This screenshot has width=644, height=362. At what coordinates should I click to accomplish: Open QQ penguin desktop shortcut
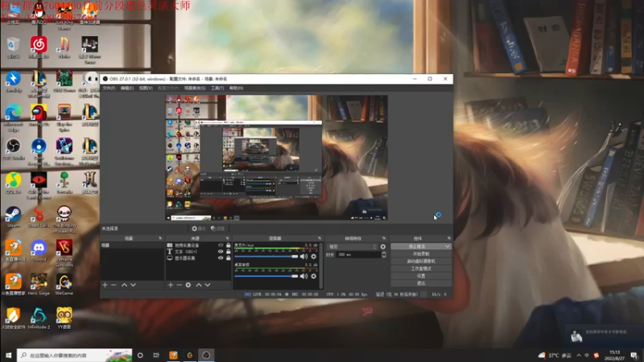tap(39, 13)
